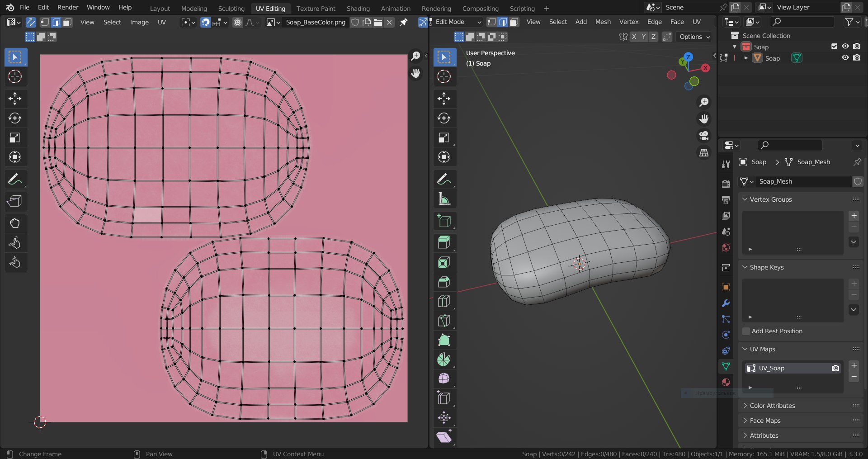Select the Annotate tool in UV editor
Image resolution: width=868 pixels, height=459 pixels.
[x=15, y=179]
